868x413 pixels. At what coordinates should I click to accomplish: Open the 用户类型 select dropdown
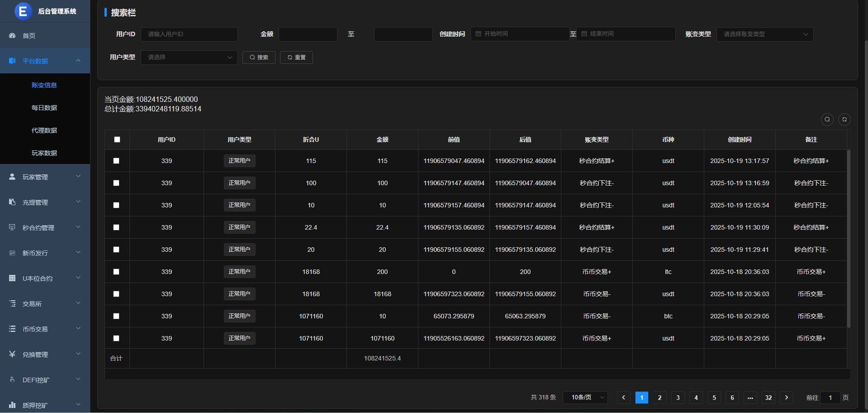[x=189, y=58]
